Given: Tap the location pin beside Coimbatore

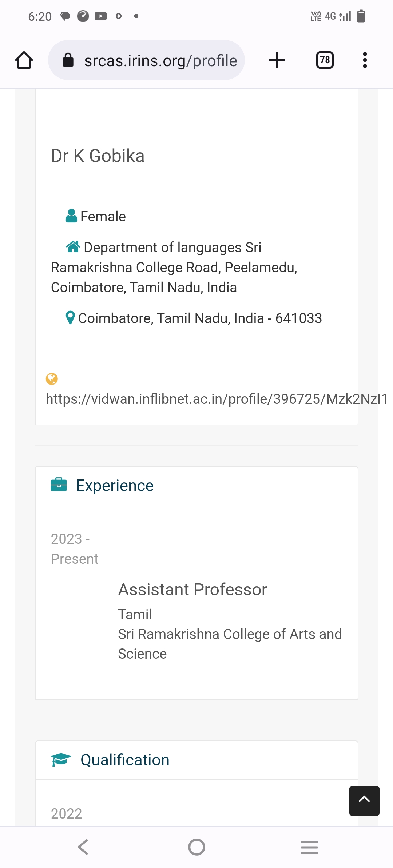Looking at the screenshot, I should 70,318.
